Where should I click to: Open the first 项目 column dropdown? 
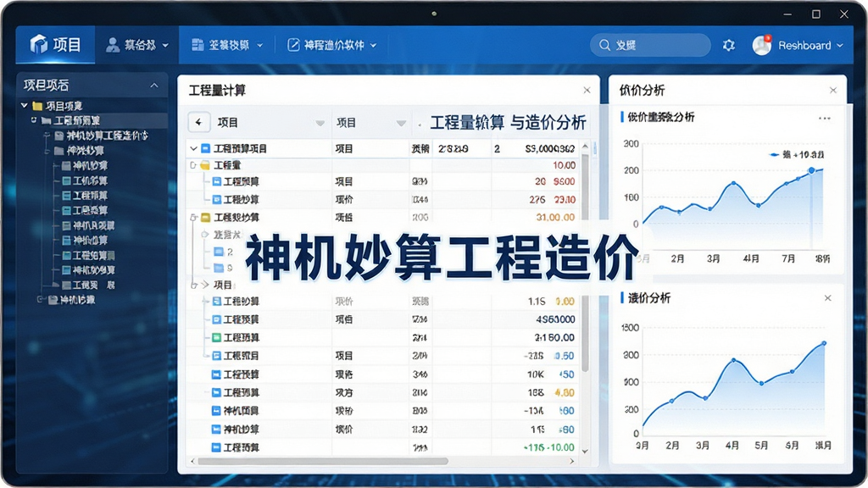pyautogui.click(x=320, y=123)
